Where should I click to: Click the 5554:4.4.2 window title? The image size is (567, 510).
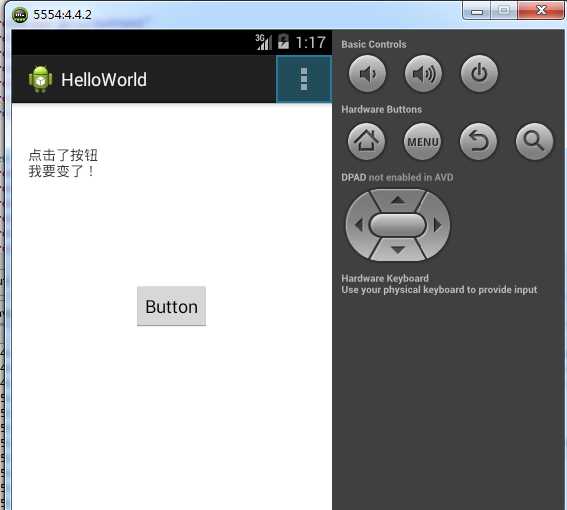click(63, 15)
